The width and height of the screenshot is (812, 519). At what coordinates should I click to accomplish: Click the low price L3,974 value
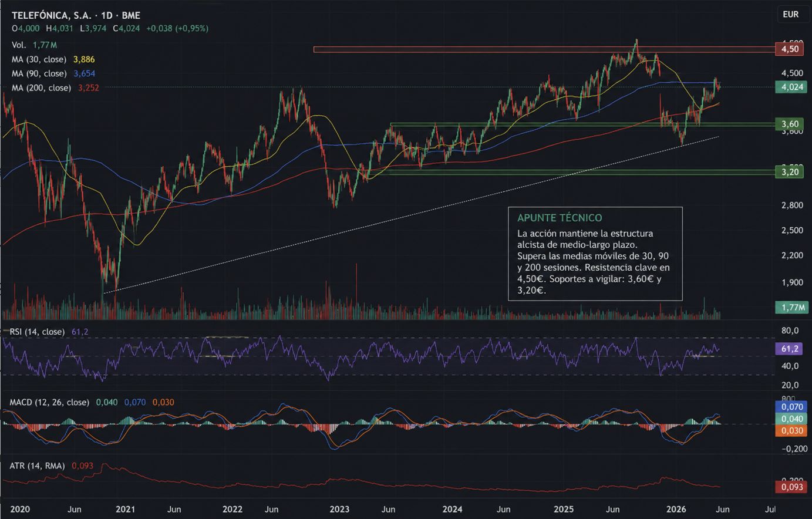pos(92,28)
